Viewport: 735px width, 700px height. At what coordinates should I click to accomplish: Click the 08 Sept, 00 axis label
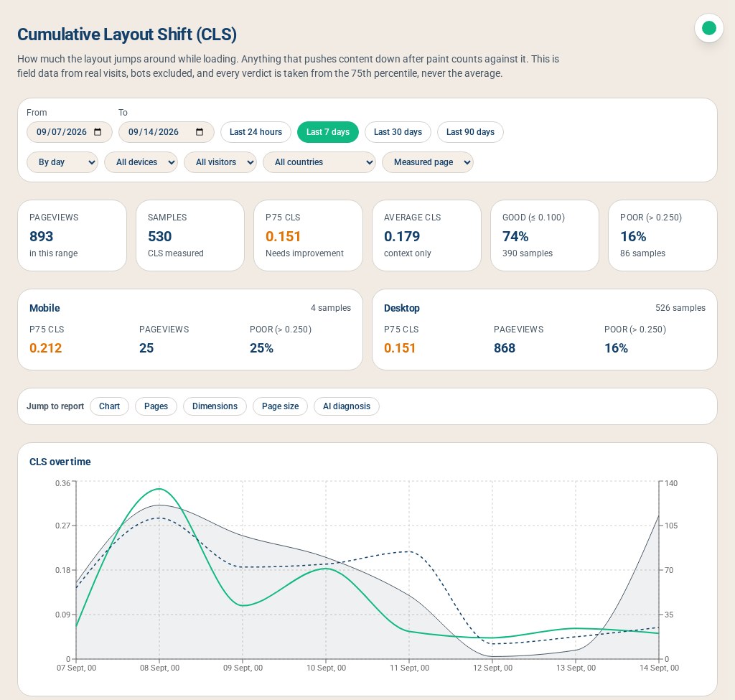click(159, 668)
